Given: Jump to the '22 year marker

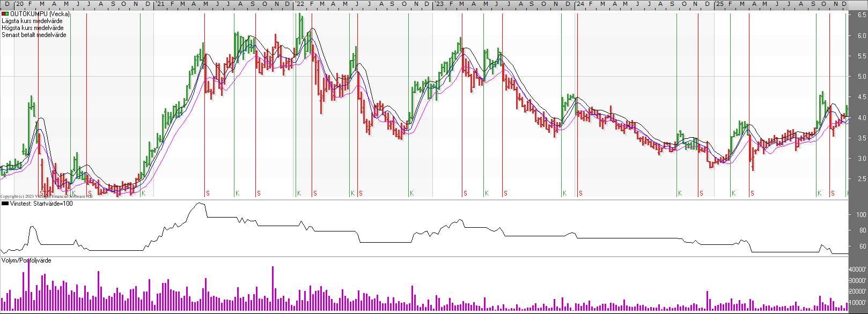Looking at the screenshot, I should click(x=300, y=4).
